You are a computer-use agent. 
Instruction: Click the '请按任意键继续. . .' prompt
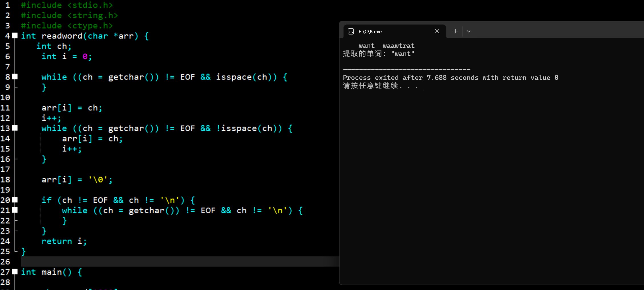381,86
